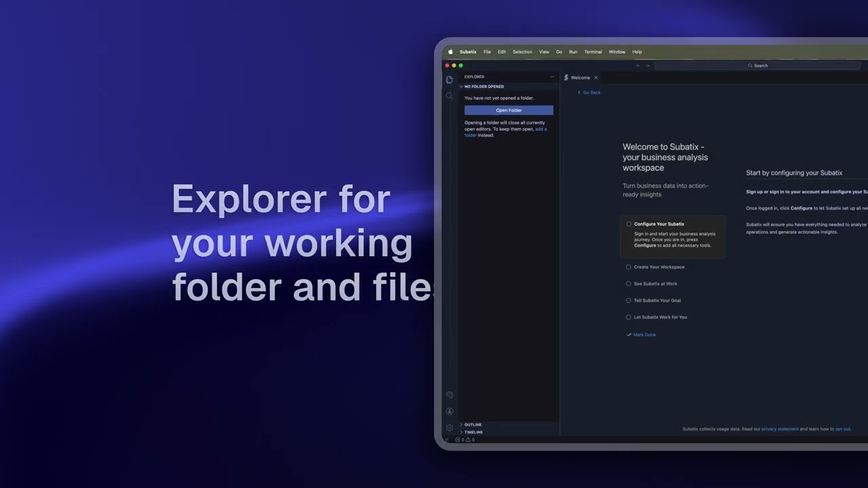Select the Tell Subatix Your Goal radio
868x488 pixels.
point(629,300)
